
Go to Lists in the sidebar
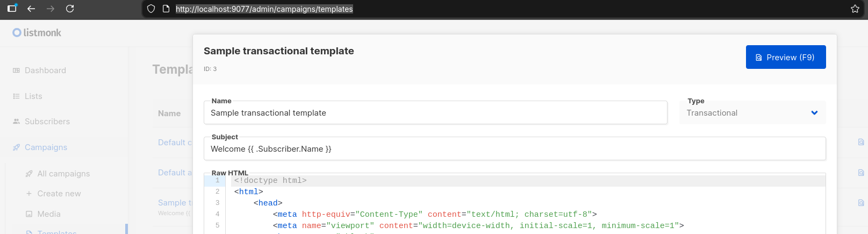point(33,96)
